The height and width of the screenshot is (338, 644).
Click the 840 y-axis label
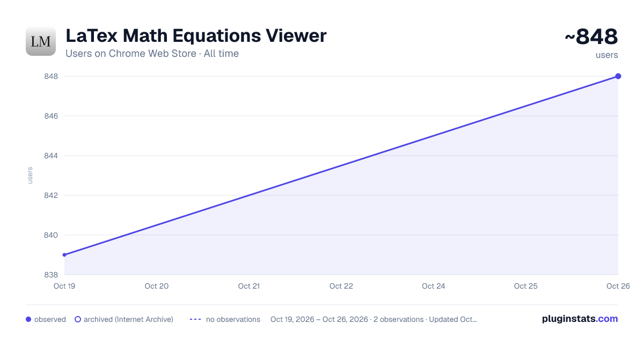pos(51,235)
